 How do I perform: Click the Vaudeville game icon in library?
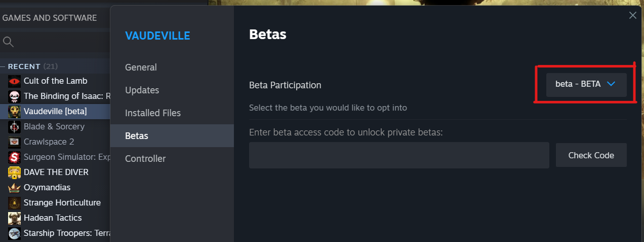[15, 111]
